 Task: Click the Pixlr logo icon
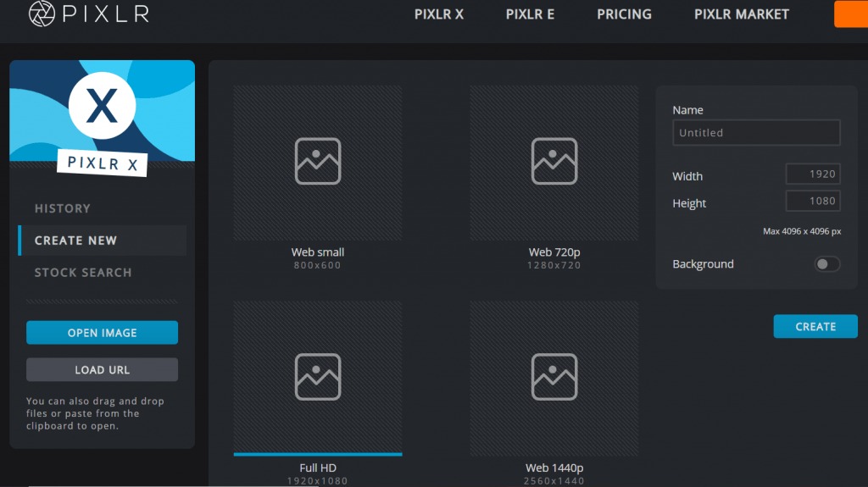coord(42,14)
